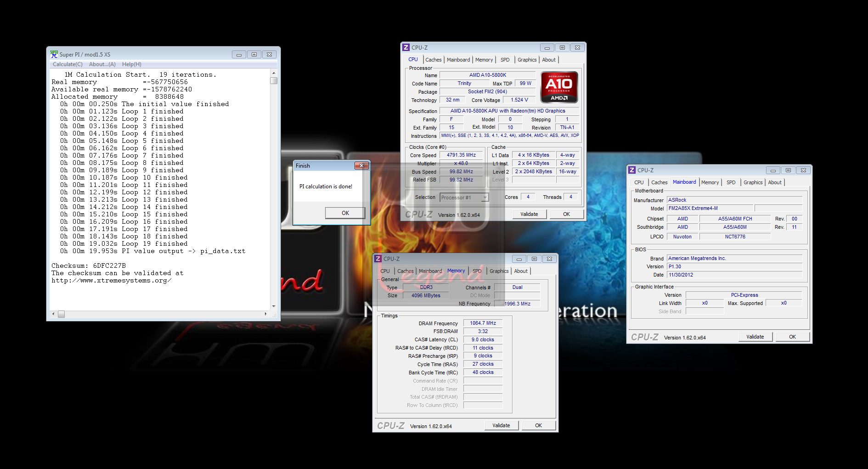This screenshot has width=868, height=469.
Task: Select CPU tab in the CPU-Z Mainboard window
Action: (x=639, y=182)
